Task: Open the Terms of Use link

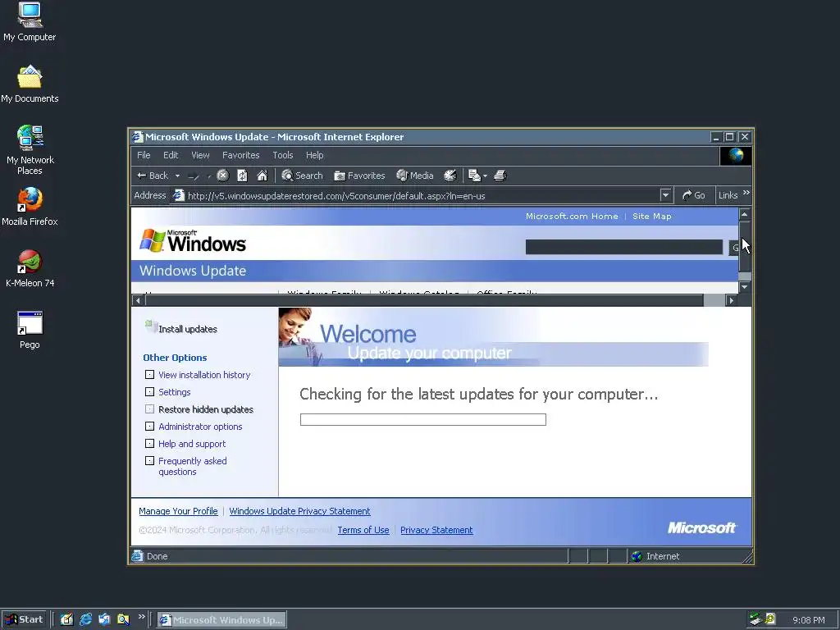Action: (x=363, y=530)
